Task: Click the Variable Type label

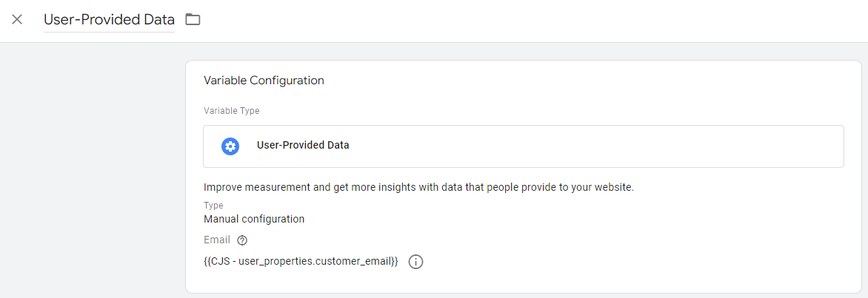Action: tap(232, 111)
